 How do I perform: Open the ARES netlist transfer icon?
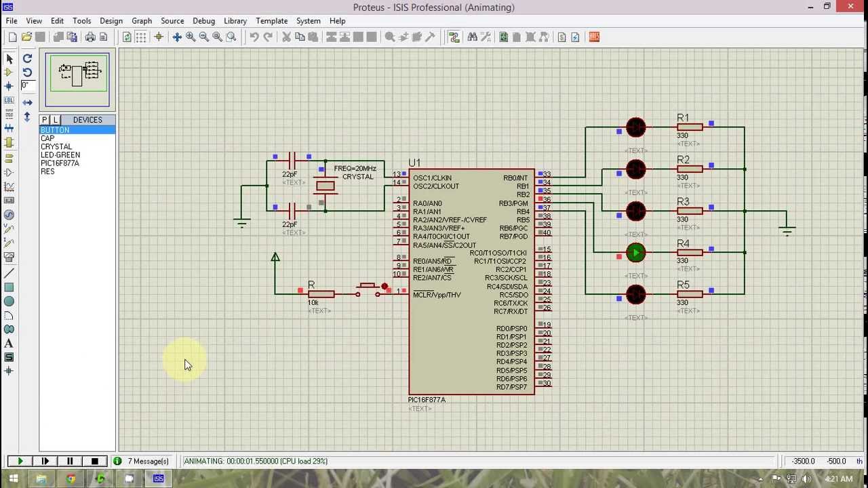click(x=594, y=37)
